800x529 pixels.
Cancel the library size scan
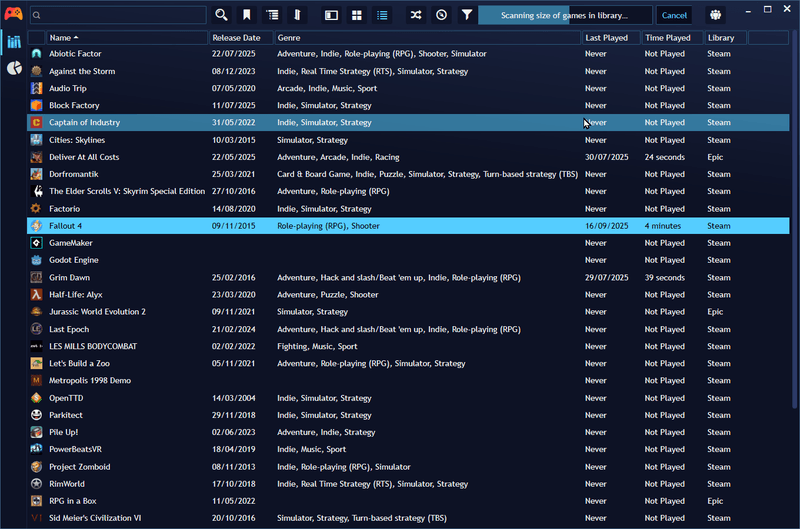tap(674, 15)
